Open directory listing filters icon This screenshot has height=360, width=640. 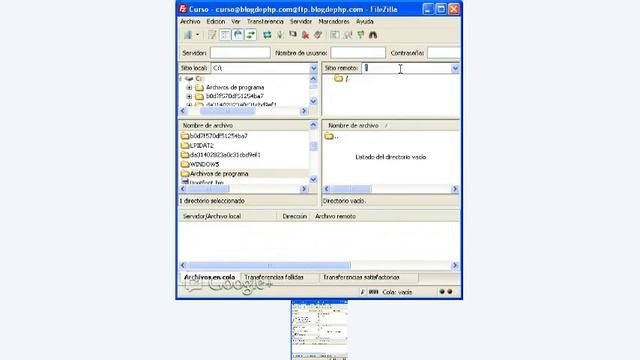pos(335,35)
